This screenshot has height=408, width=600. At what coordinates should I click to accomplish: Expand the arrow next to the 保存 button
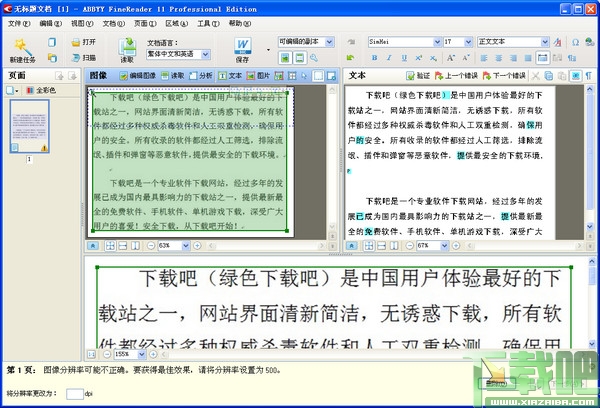(x=268, y=49)
